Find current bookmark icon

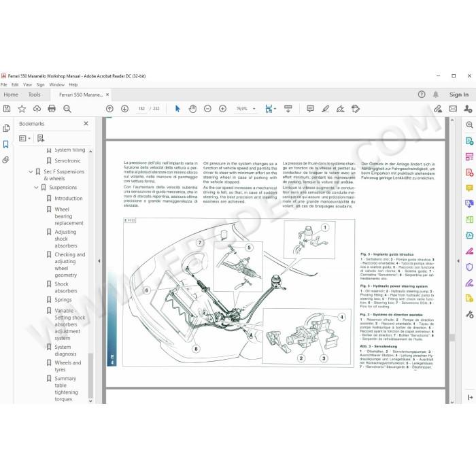[41, 139]
